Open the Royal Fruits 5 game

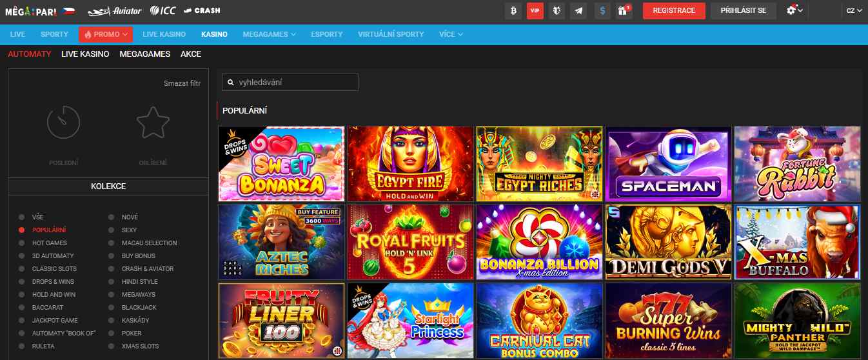(x=410, y=242)
